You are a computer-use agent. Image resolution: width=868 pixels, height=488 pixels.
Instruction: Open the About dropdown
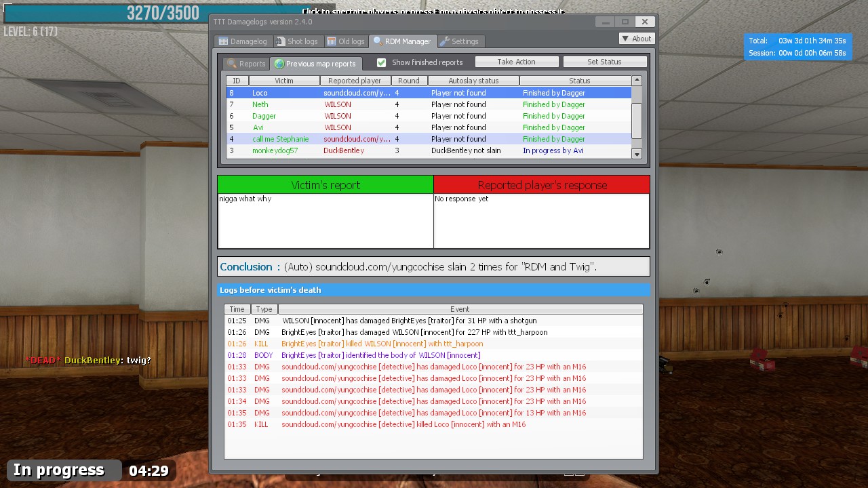click(x=636, y=39)
